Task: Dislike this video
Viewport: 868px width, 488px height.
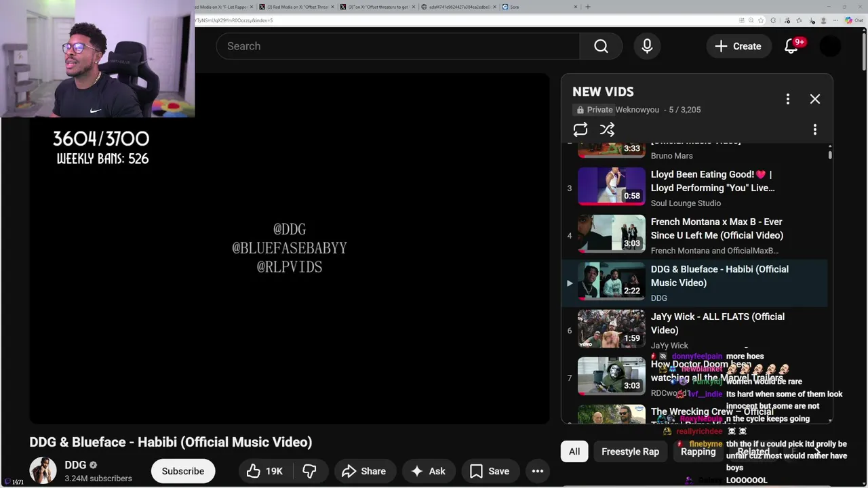Action: (309, 471)
